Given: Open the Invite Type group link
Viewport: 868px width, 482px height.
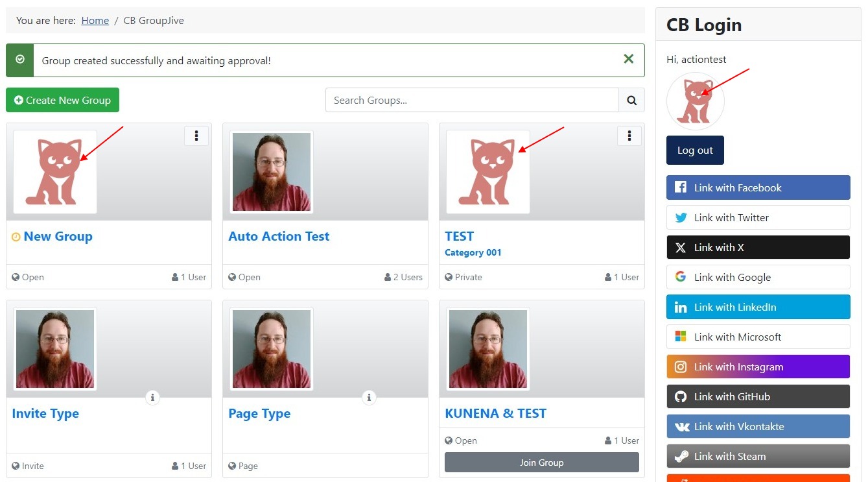Looking at the screenshot, I should pyautogui.click(x=45, y=413).
